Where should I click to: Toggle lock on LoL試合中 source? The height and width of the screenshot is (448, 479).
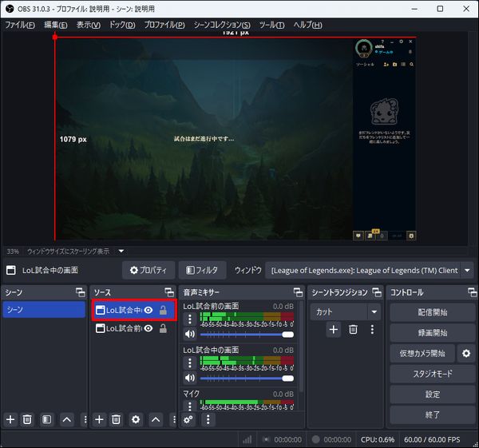(x=163, y=310)
